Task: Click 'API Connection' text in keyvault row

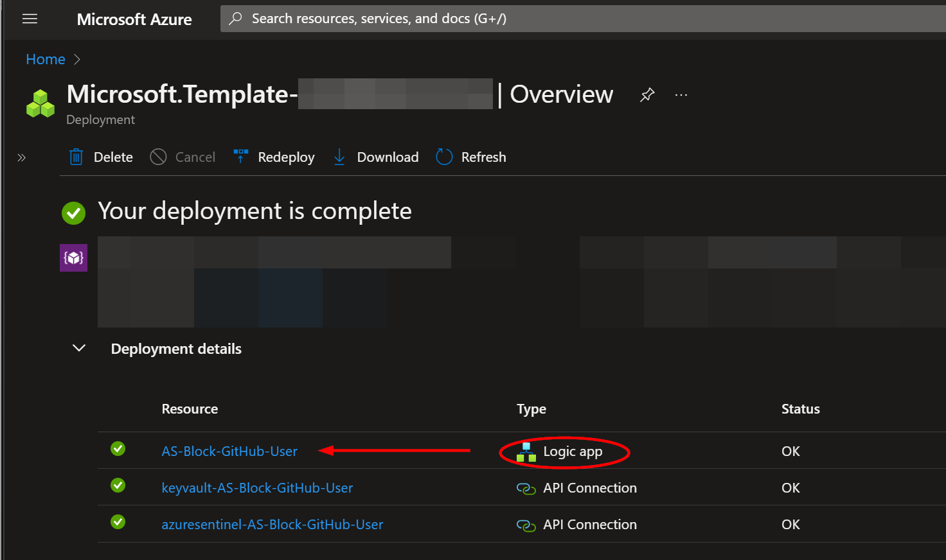Action: pos(590,488)
